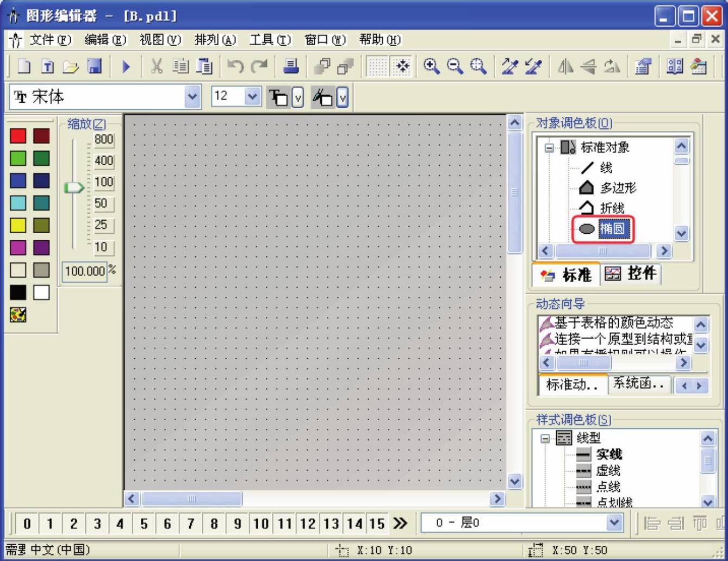Select the 虚线 line style
The height and width of the screenshot is (561, 728).
point(608,471)
